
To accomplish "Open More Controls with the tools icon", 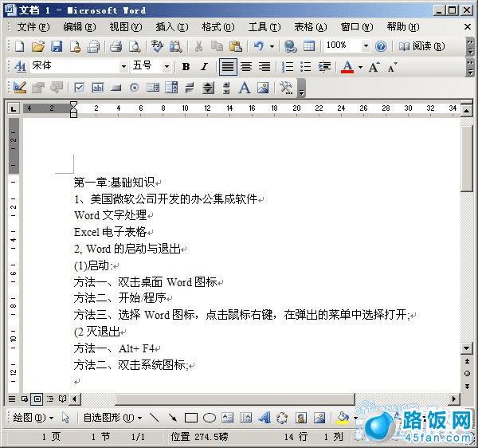I will (x=286, y=88).
